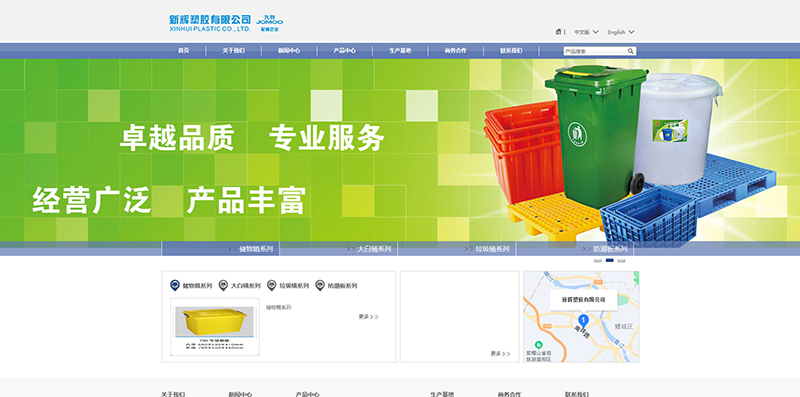Click 增城区 label on map
The image size is (800, 397).
(x=623, y=326)
